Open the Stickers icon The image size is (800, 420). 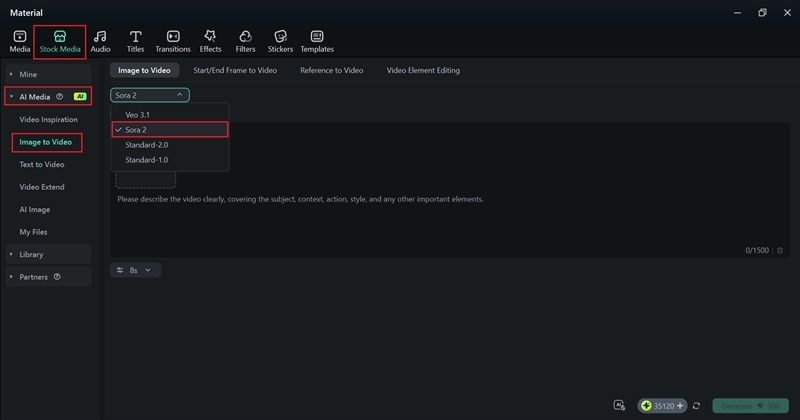pyautogui.click(x=280, y=36)
